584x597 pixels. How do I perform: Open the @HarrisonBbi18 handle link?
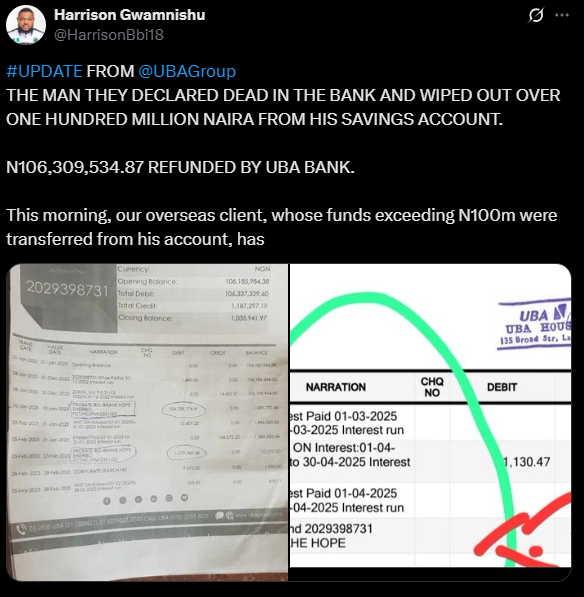click(109, 35)
